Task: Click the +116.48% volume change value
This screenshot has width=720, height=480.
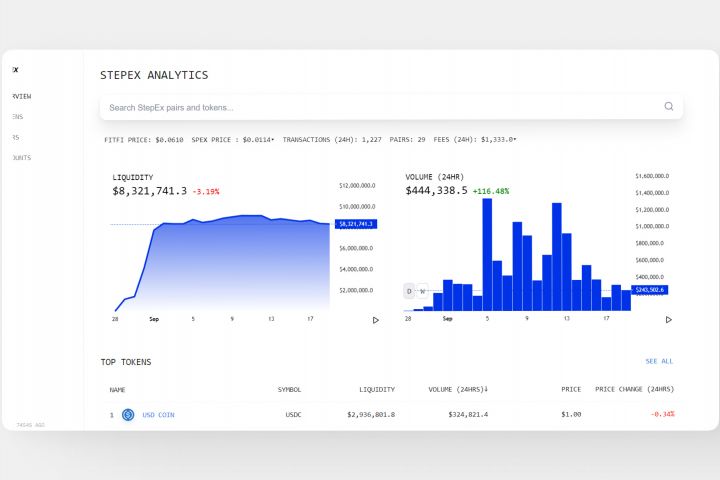Action: pos(491,192)
